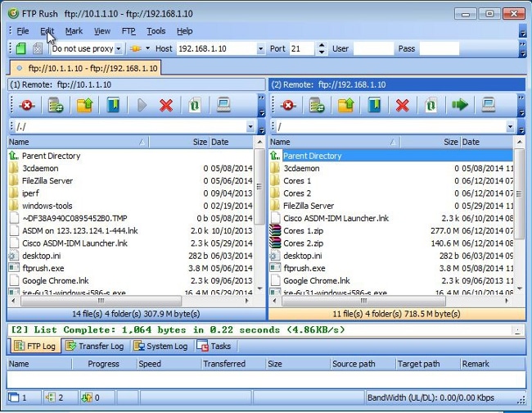Disconnect right pane from 192.168.1.10
This screenshot has width=532, height=413.
coord(288,105)
